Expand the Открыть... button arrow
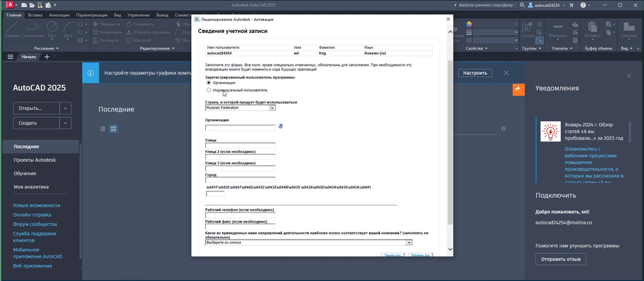The width and height of the screenshot is (644, 281). click(x=65, y=108)
